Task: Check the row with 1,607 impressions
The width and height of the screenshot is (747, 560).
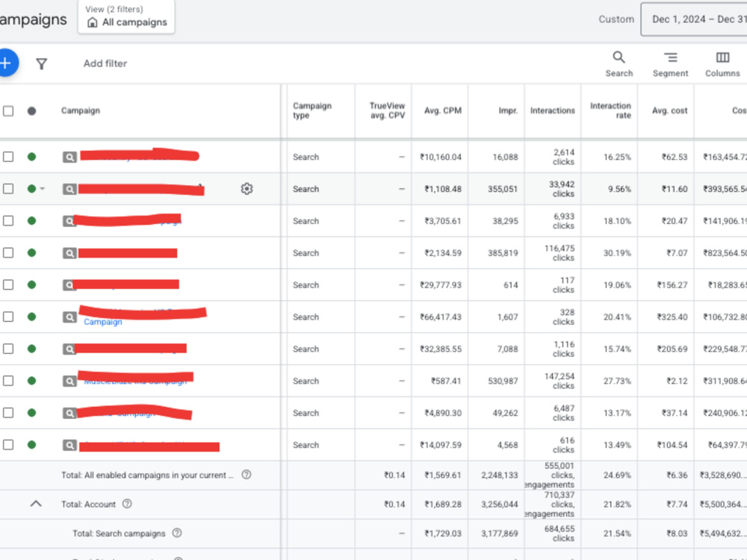Action: pos(8,317)
